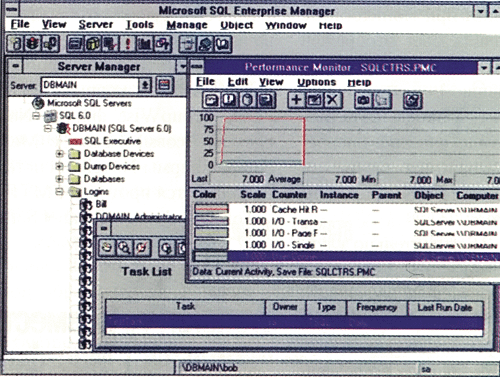
Task: Expand the Dump Devices folder
Action: [x=60, y=166]
